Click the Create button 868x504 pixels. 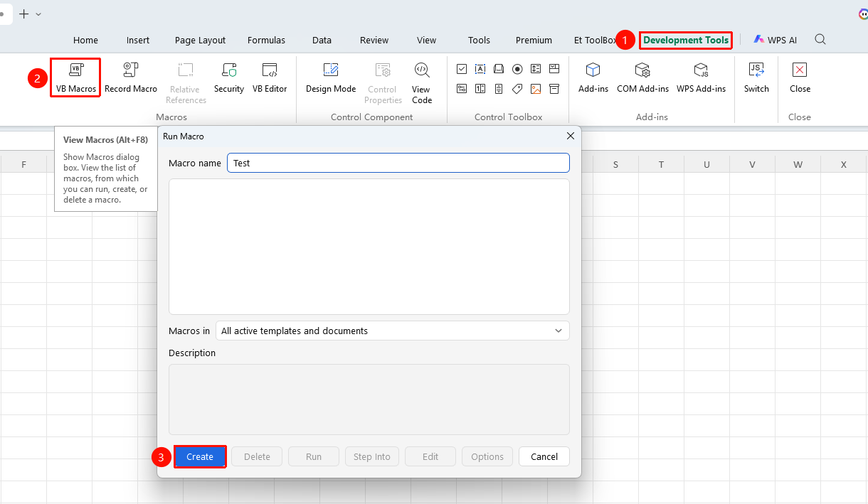click(x=200, y=456)
